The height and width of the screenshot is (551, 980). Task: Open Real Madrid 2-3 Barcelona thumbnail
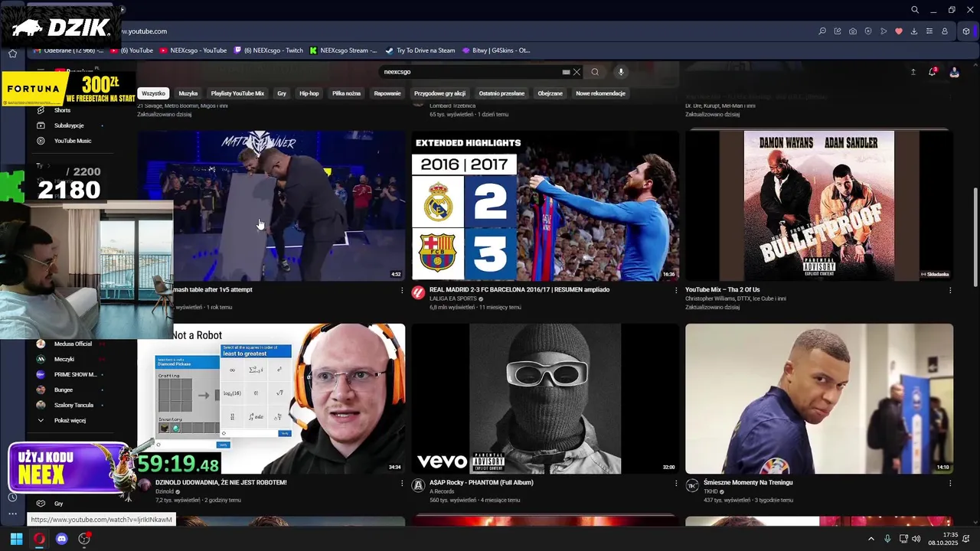point(545,206)
